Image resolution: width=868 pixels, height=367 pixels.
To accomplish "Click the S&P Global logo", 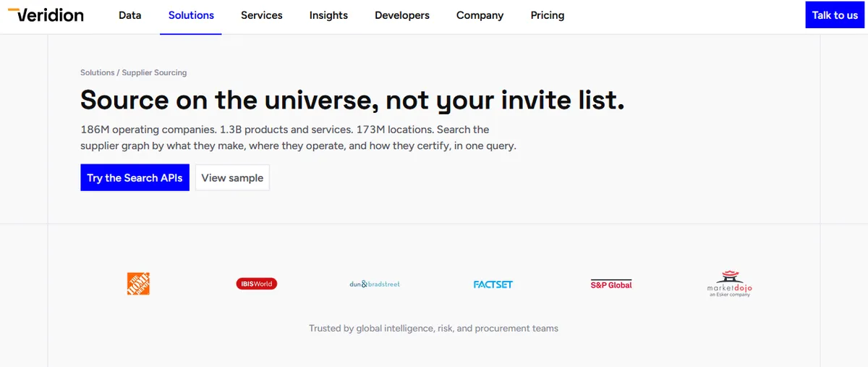I will click(611, 284).
